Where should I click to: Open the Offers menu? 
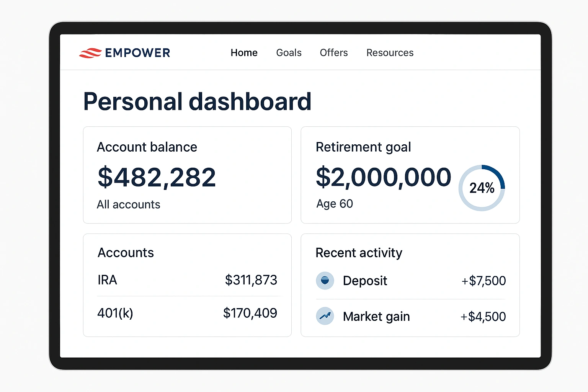point(333,52)
